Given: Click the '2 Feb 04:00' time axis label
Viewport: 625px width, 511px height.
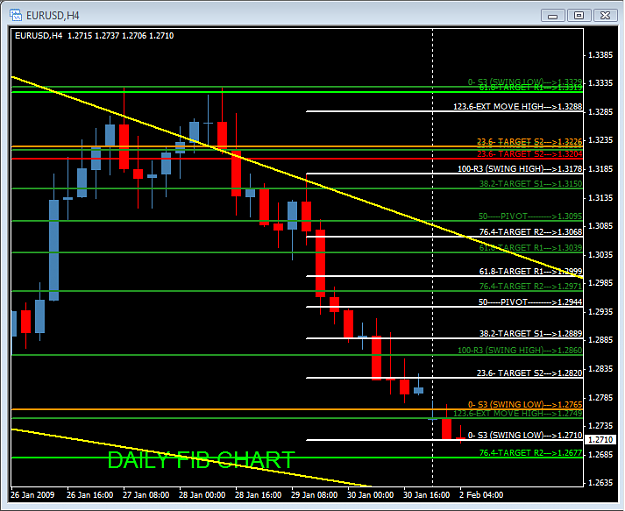Looking at the screenshot, I should point(481,495).
